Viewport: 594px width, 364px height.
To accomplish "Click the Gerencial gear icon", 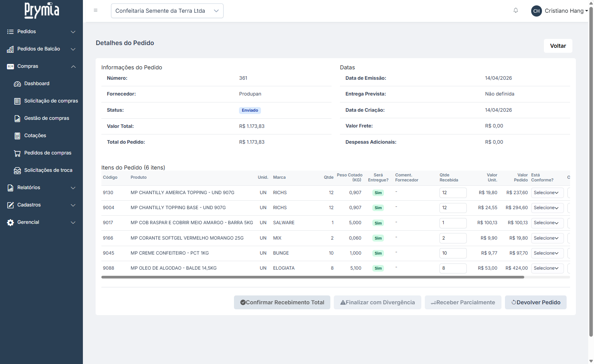I will click(x=10, y=223).
